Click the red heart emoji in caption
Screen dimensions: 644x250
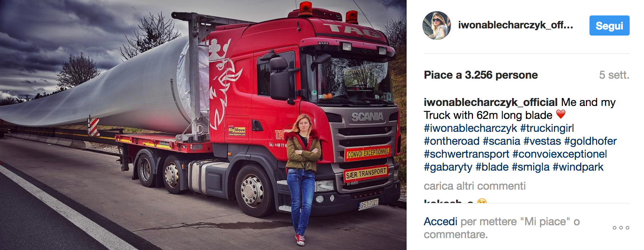point(561,115)
